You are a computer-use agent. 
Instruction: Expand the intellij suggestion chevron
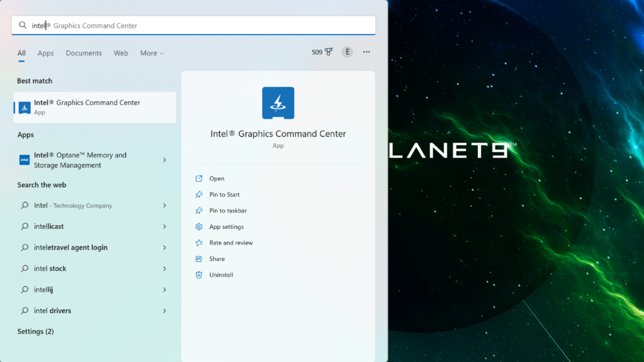(x=164, y=289)
